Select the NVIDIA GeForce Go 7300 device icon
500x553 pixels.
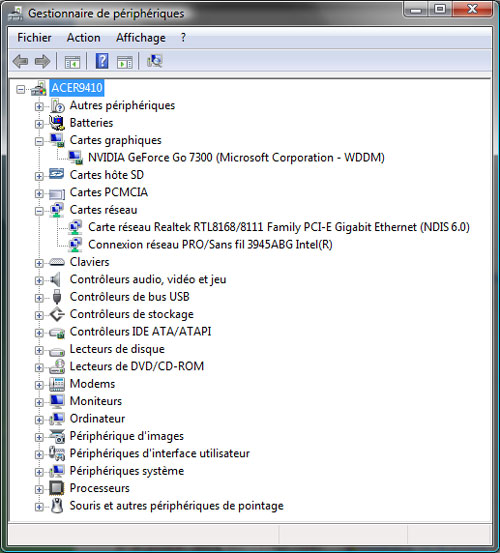75,157
